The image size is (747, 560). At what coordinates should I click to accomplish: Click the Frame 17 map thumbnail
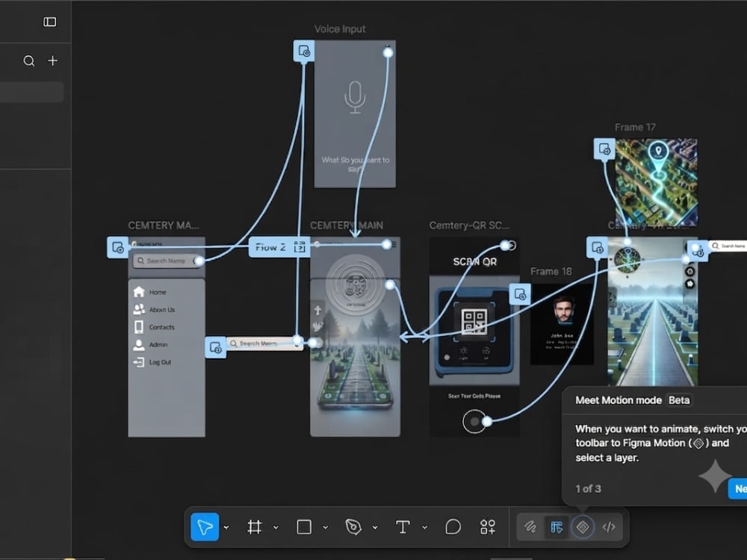tap(656, 182)
